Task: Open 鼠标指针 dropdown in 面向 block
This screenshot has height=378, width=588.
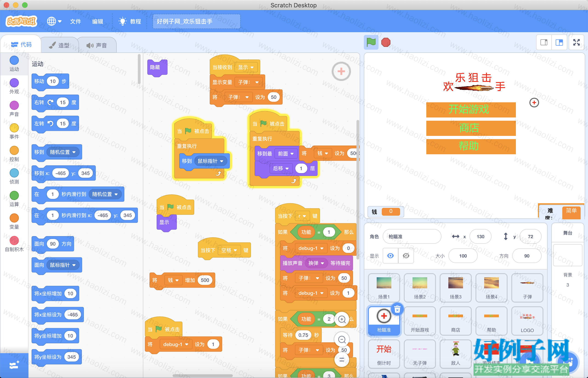Action: point(63,265)
